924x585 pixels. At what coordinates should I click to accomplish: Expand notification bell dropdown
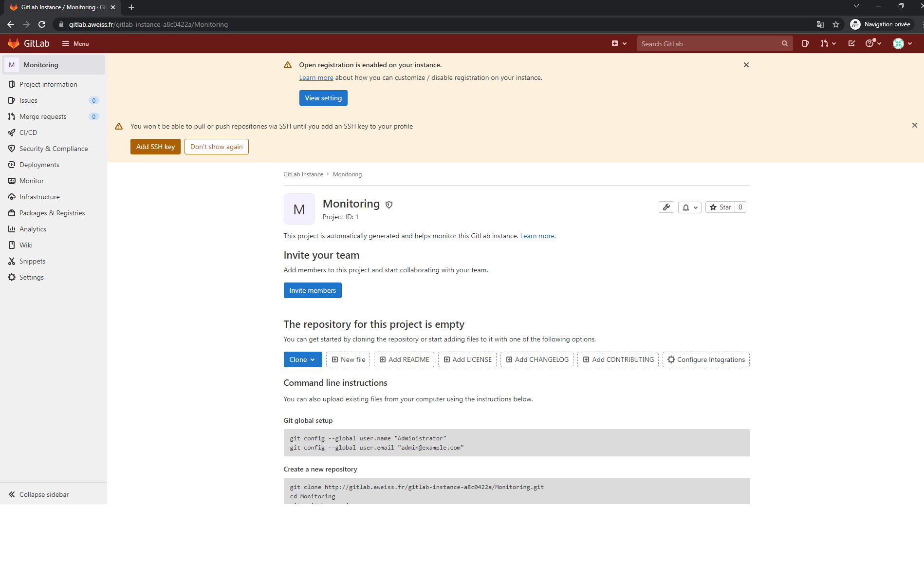tap(690, 207)
